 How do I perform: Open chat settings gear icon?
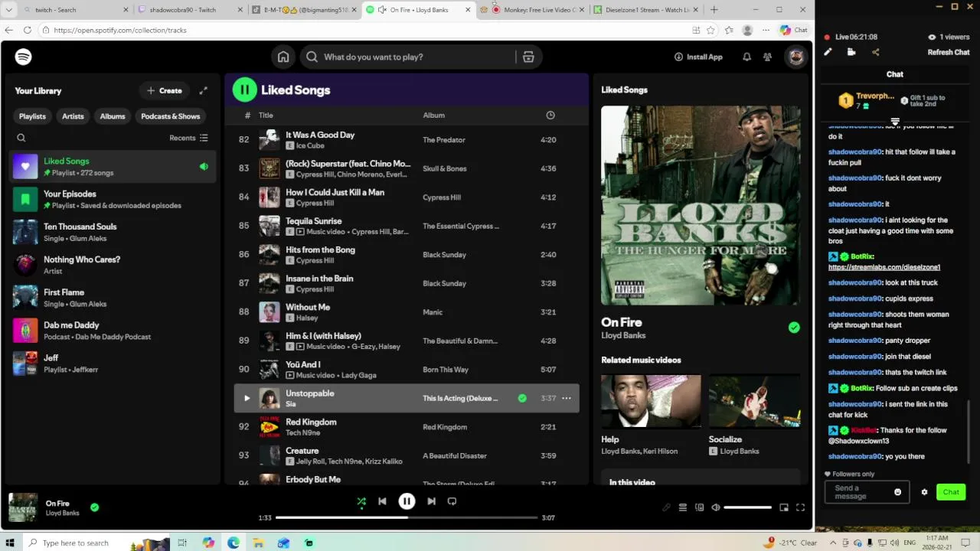pyautogui.click(x=924, y=492)
